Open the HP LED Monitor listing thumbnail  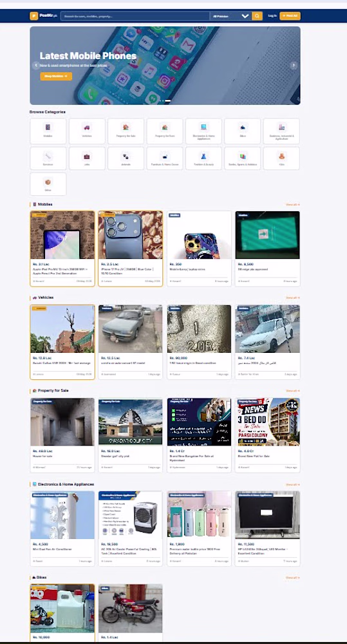click(x=267, y=515)
